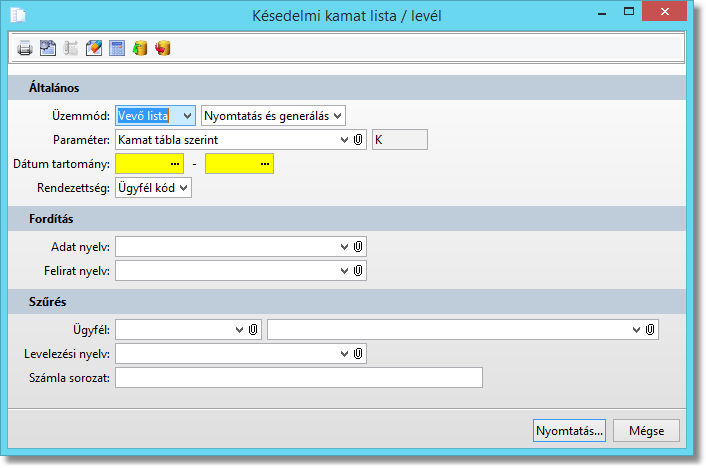This screenshot has height=468, width=706.
Task: Click the database icon with green arrow
Action: pyautogui.click(x=140, y=48)
